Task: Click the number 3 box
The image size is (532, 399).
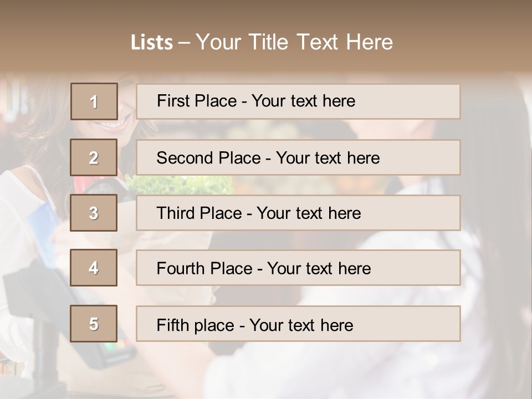Action: [94, 213]
